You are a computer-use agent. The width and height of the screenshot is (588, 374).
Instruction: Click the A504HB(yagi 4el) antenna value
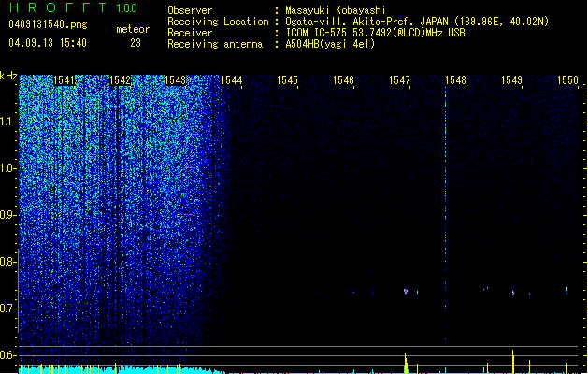point(330,44)
